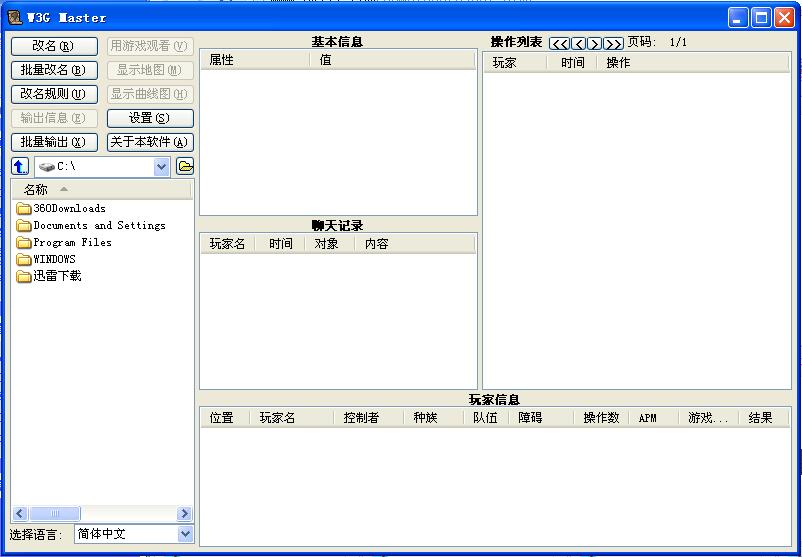Image resolution: width=802 pixels, height=557 pixels.
Task: Click the 种族 column header
Action: click(433, 418)
